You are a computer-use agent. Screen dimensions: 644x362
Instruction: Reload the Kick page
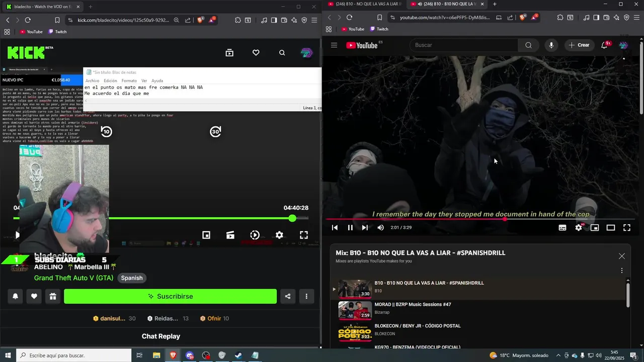pyautogui.click(x=28, y=20)
